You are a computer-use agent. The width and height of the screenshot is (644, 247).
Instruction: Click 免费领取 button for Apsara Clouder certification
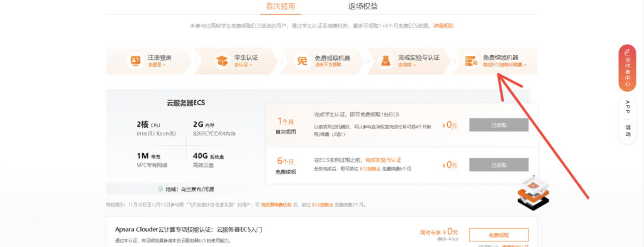point(499,235)
